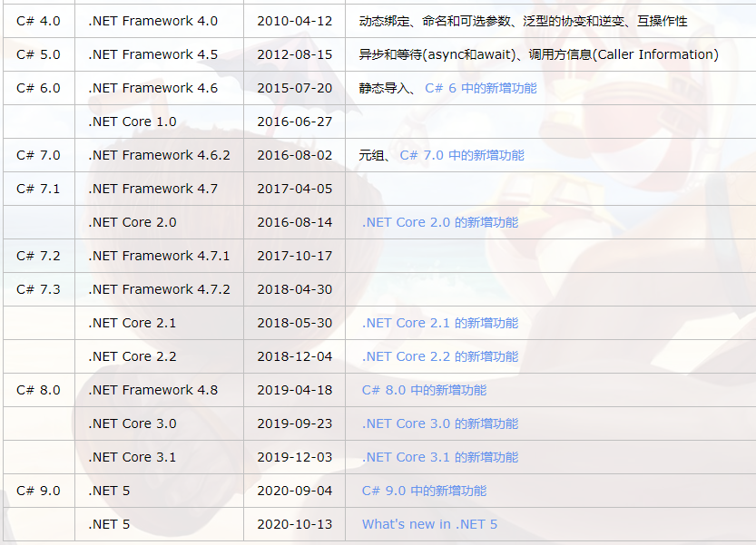Screen dimensions: 756x545
Task: Select the C# 4.0 version cell
Action: (37, 21)
